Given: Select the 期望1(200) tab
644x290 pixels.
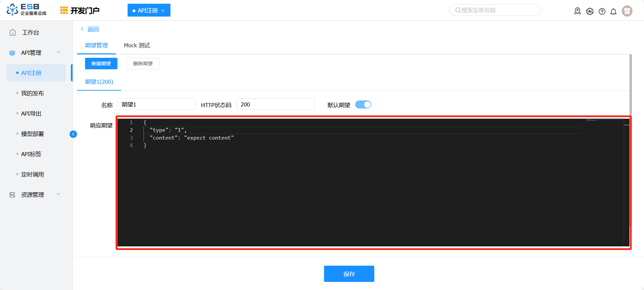Looking at the screenshot, I should point(99,82).
